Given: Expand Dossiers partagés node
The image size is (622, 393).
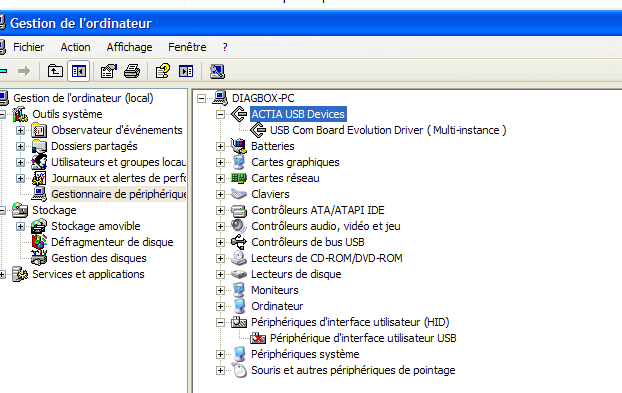Looking at the screenshot, I should [21, 146].
